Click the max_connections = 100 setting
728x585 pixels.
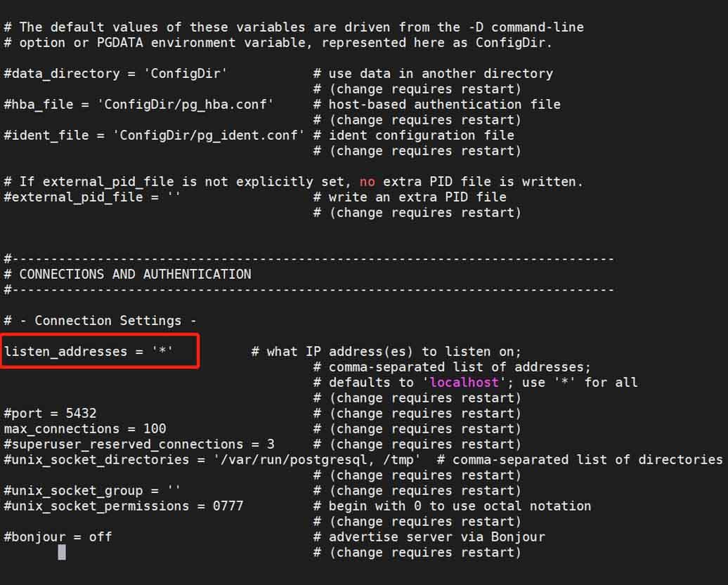point(85,428)
